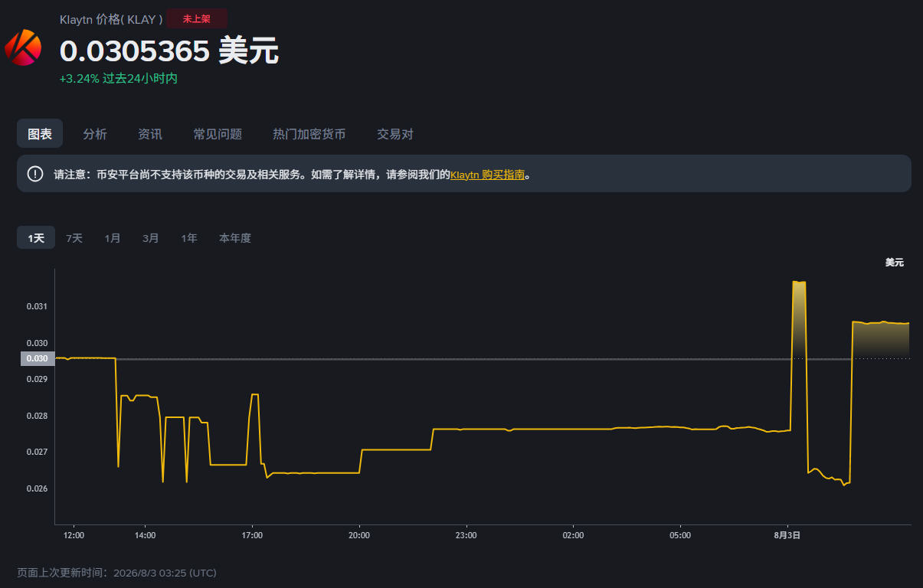Screen dimensions: 923x588
Task: Click the 0.0305365 美元 price heading
Action: [x=169, y=51]
